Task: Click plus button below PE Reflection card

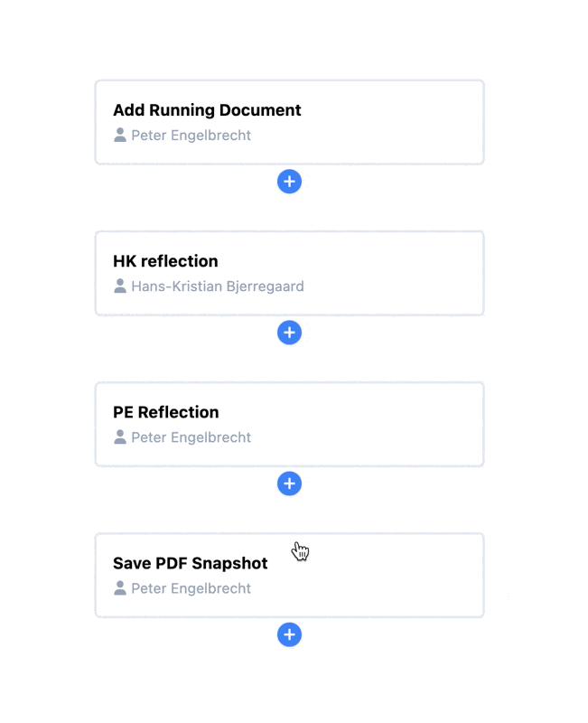Action: 289,484
